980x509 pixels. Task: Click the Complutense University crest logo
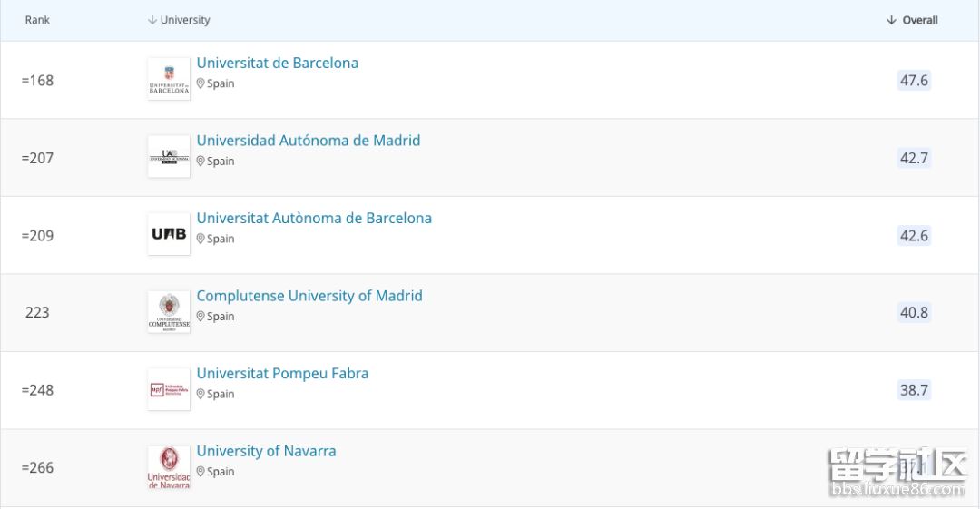click(169, 312)
